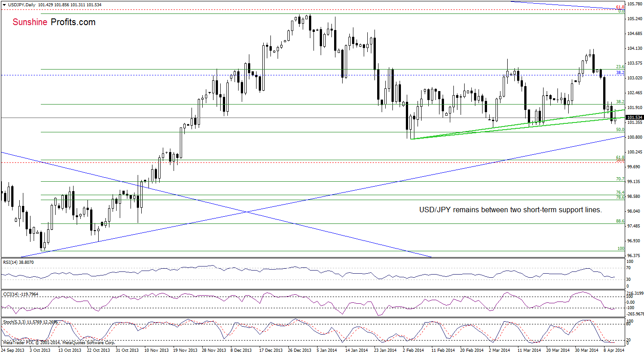Click the 14 Jan 2014 date label
The width and height of the screenshot is (644, 354).
[357, 350]
